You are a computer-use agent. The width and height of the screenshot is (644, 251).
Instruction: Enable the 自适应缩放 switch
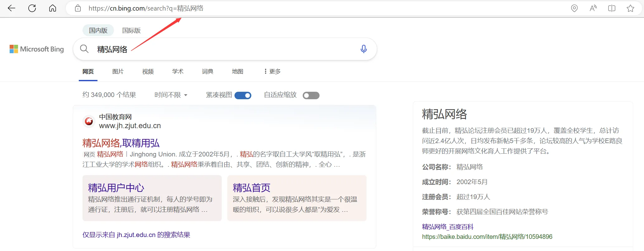(311, 95)
